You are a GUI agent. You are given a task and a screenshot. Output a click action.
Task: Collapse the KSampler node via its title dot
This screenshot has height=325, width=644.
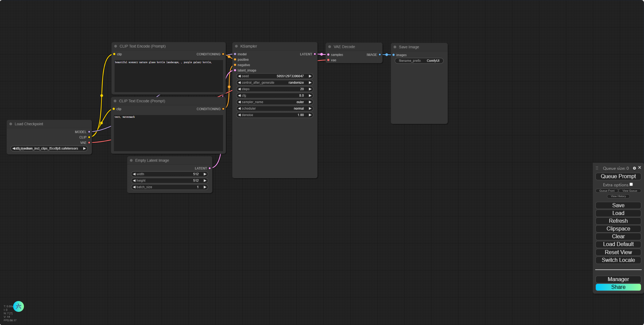pos(237,46)
